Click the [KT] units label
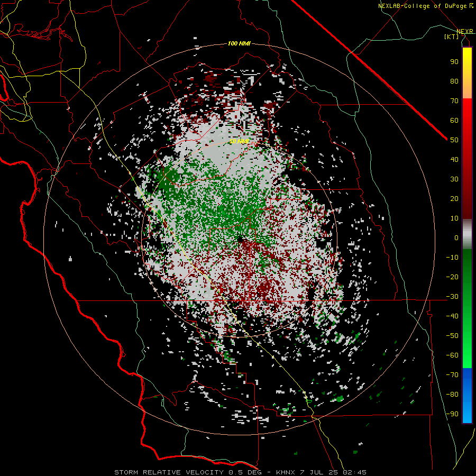Screen dimensions: 476x476 pyautogui.click(x=452, y=37)
